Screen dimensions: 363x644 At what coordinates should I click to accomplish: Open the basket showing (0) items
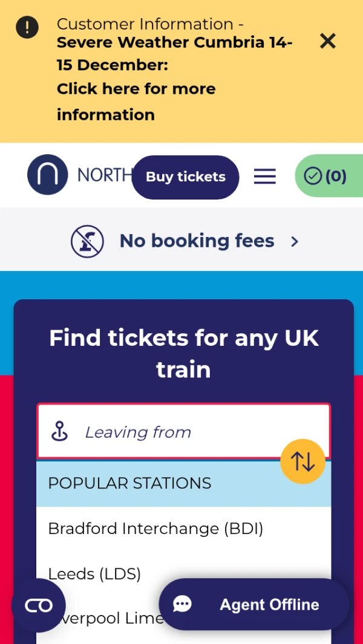[327, 176]
